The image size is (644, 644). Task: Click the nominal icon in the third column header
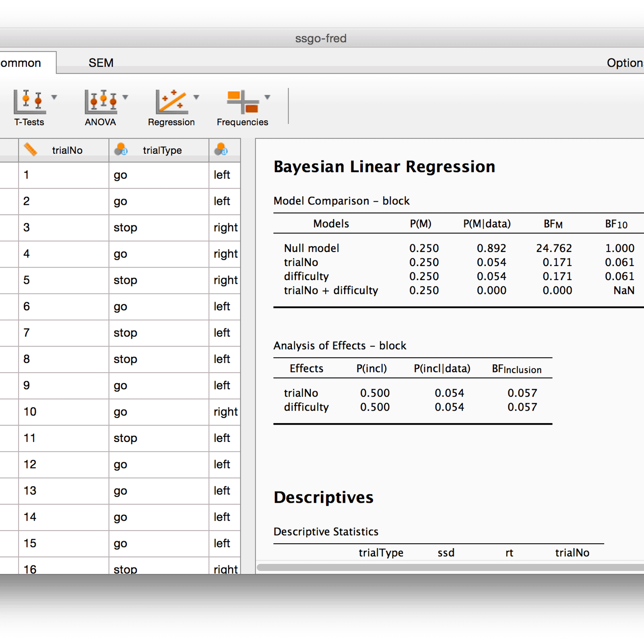(x=221, y=150)
